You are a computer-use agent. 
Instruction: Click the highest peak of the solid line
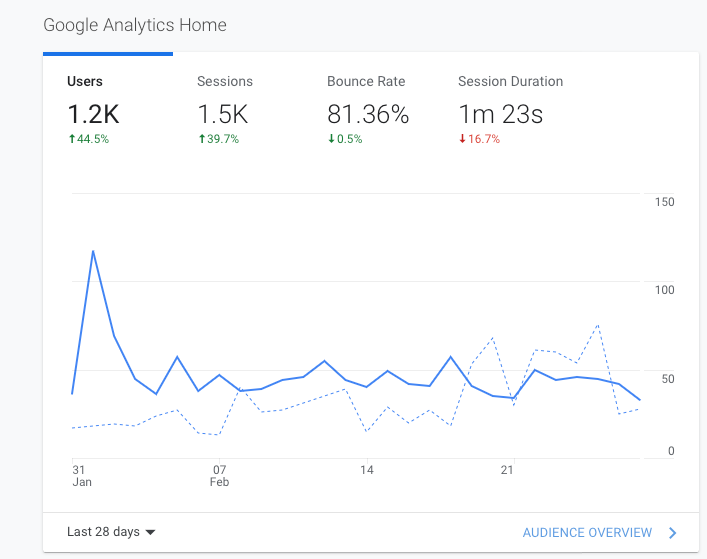point(93,251)
